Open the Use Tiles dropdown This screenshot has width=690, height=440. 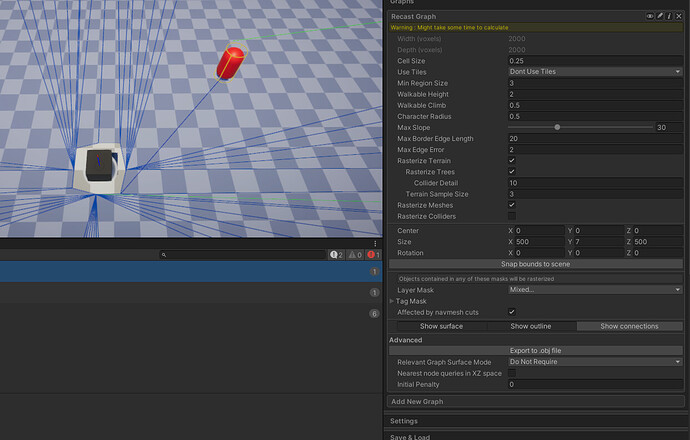(595, 72)
